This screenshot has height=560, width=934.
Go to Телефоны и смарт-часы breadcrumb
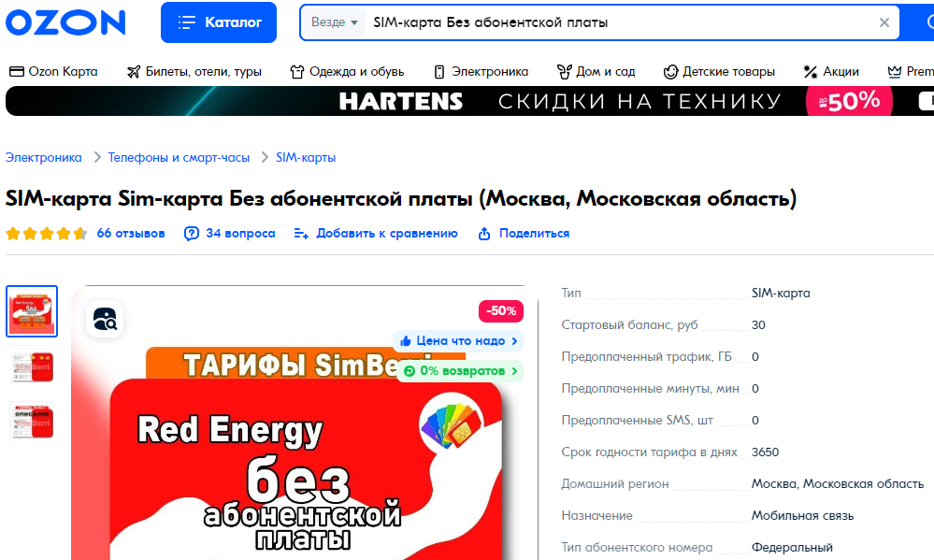click(x=179, y=157)
